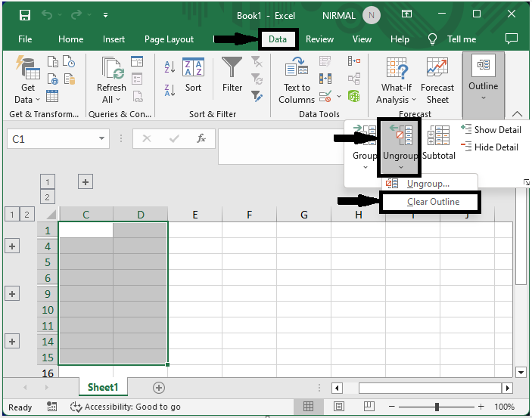Open the Review tab

(319, 39)
